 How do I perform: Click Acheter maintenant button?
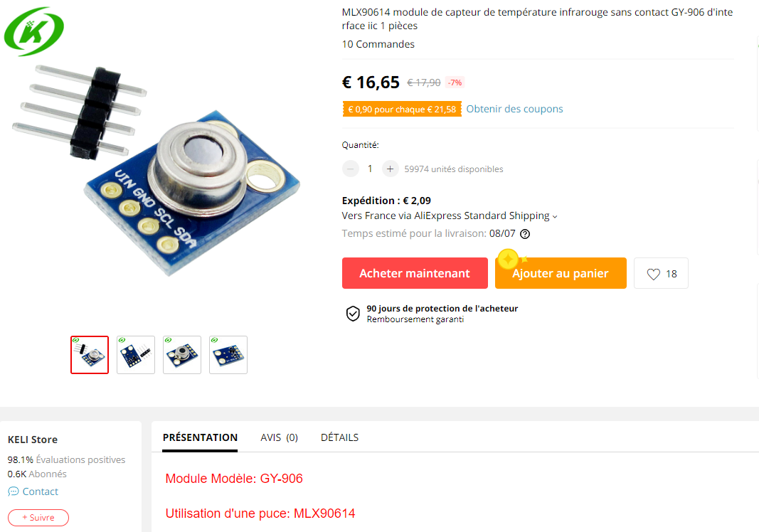point(415,273)
